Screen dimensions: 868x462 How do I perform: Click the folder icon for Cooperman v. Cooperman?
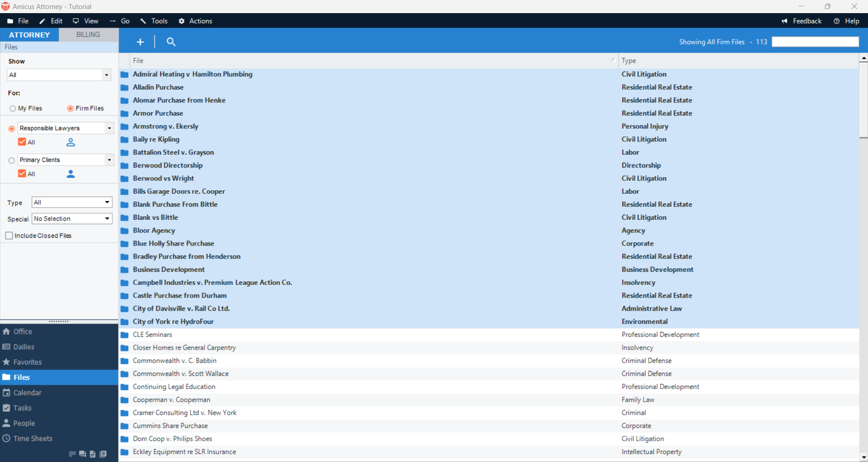pos(124,400)
